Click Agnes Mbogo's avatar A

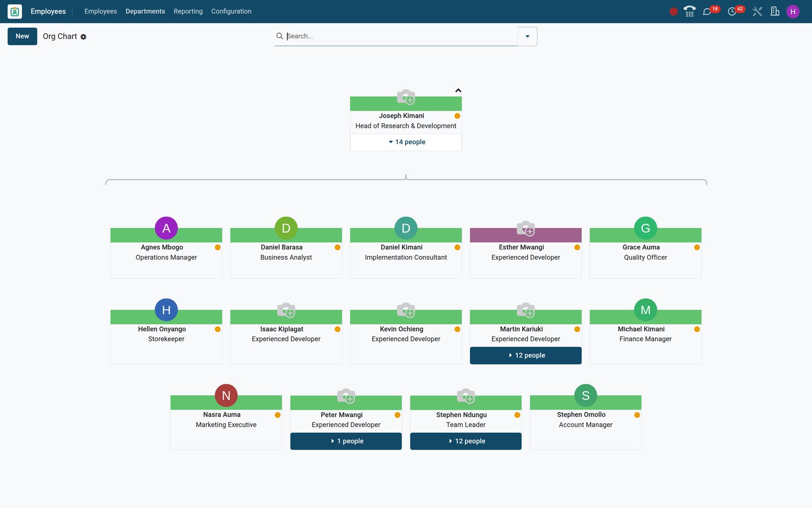pyautogui.click(x=166, y=228)
